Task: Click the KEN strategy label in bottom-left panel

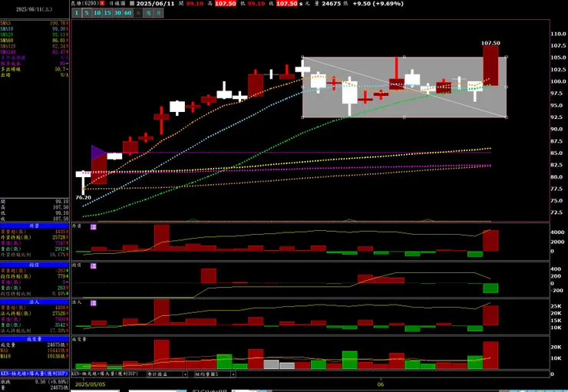Action: 35,373
